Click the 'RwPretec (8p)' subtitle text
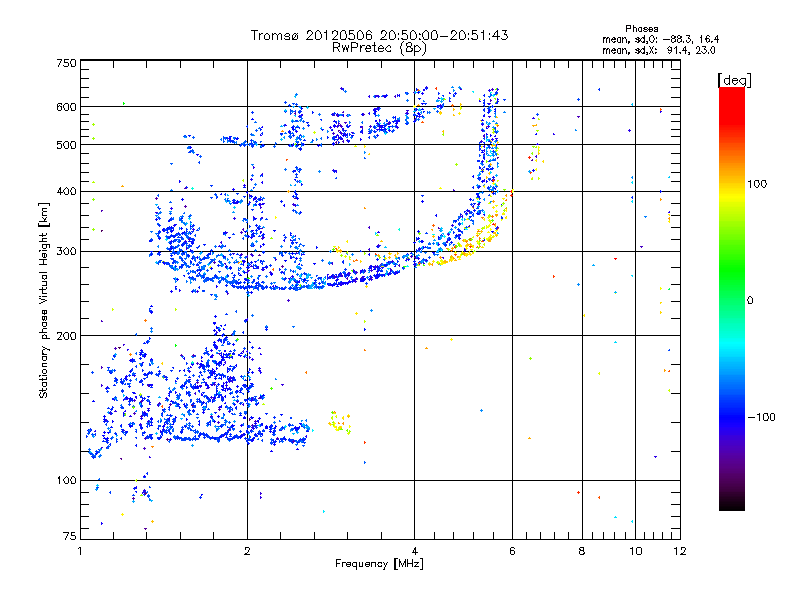 (379, 48)
